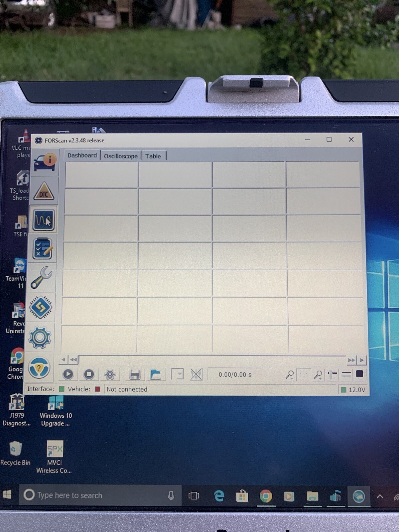Fast forward timeline with double right arrows

[x=351, y=360]
